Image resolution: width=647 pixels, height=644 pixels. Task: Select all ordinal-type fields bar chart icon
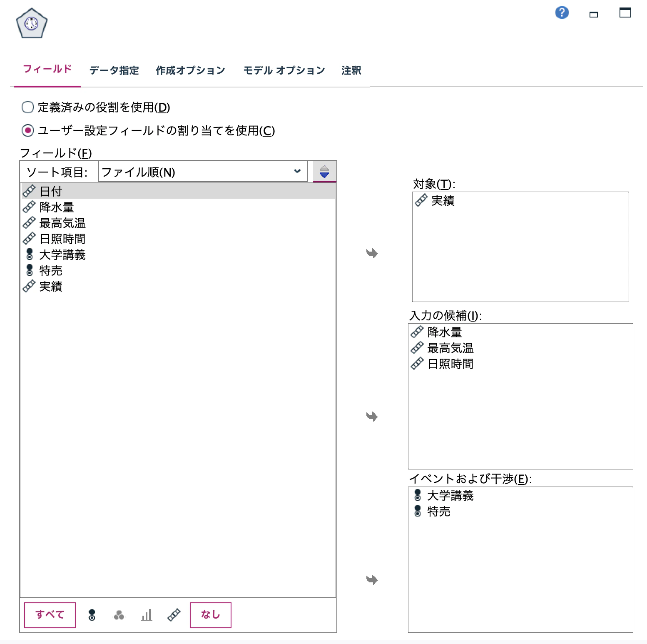point(147,615)
